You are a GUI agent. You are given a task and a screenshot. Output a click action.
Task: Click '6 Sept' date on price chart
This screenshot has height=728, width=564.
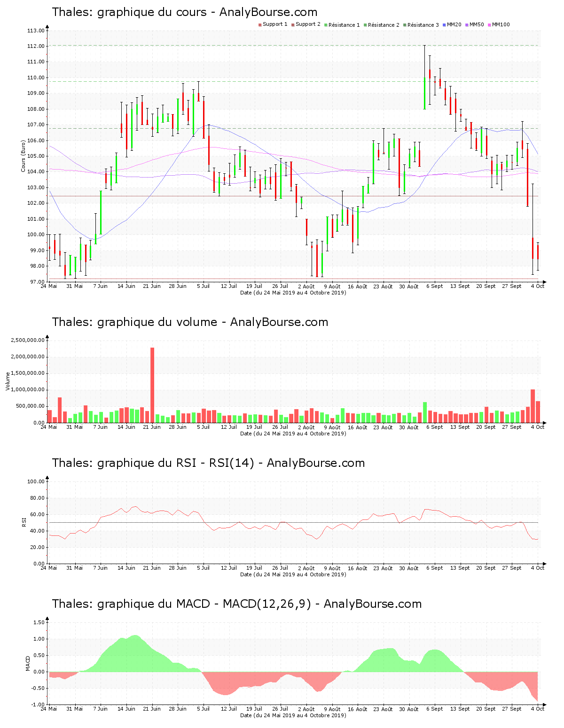pos(434,286)
